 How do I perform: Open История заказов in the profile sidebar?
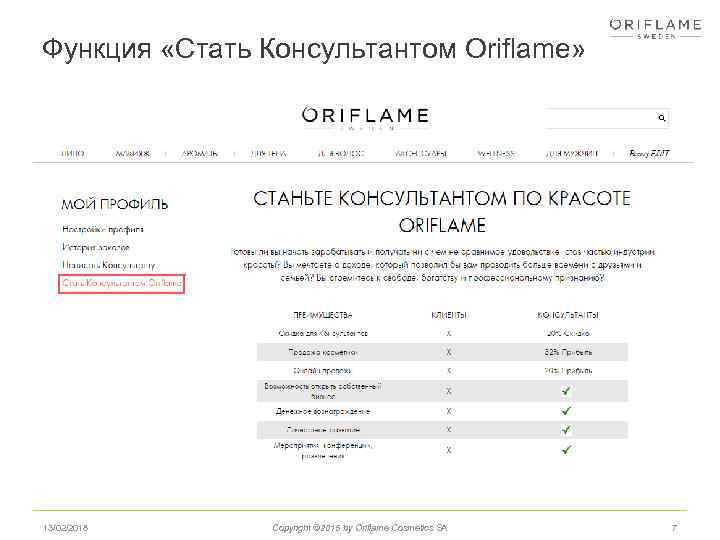coord(96,248)
